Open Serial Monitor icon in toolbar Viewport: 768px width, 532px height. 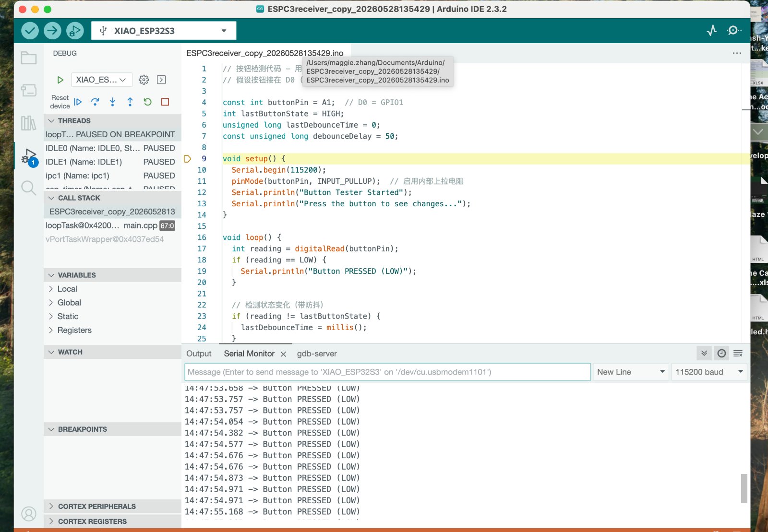click(733, 31)
